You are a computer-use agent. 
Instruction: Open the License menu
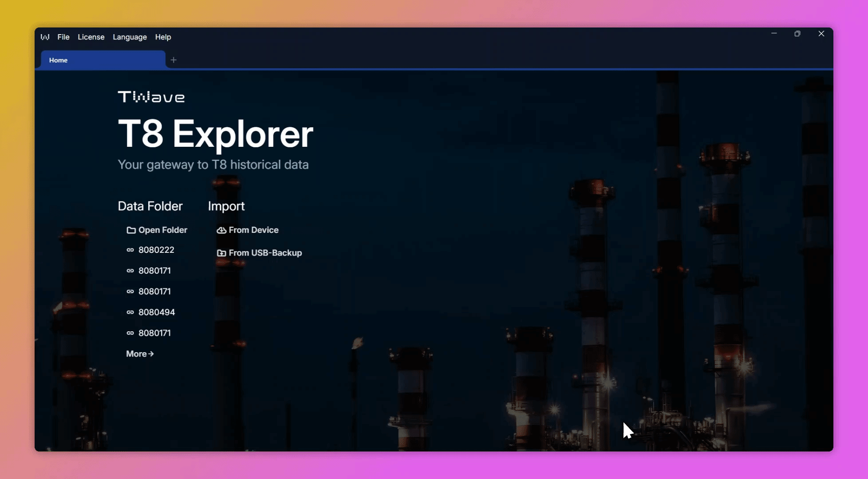click(x=91, y=37)
